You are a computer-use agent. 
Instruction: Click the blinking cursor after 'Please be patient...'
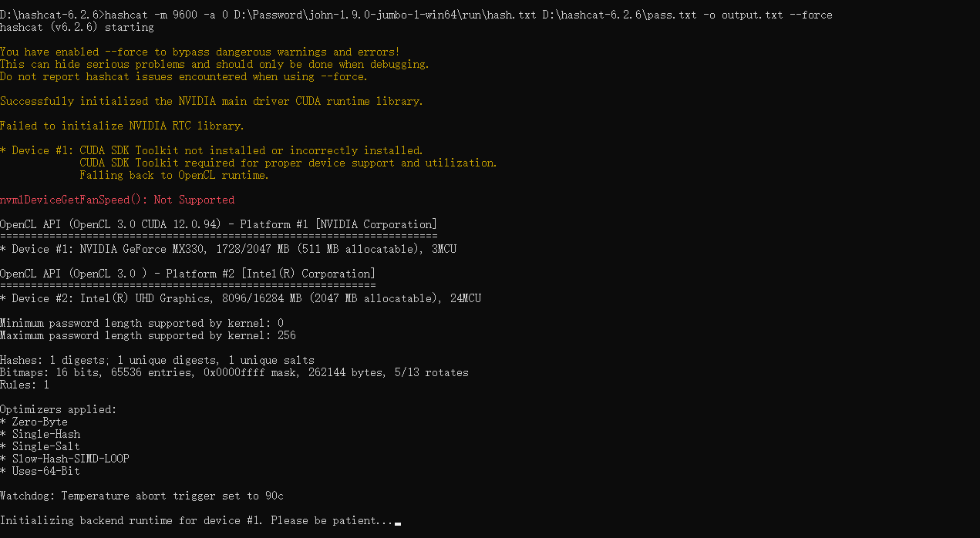click(397, 523)
